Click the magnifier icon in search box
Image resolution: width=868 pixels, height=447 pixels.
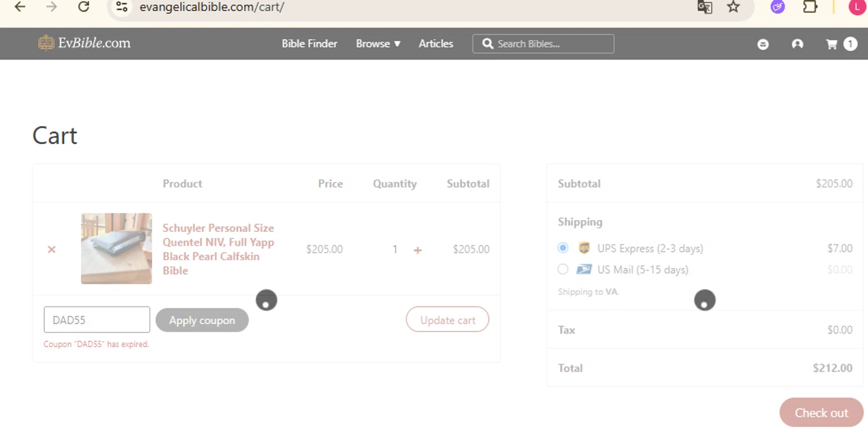coord(488,44)
